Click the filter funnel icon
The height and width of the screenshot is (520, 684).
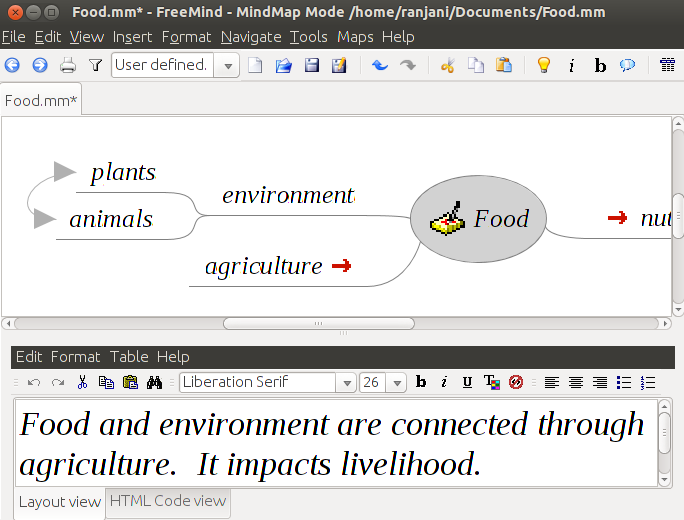(96, 65)
